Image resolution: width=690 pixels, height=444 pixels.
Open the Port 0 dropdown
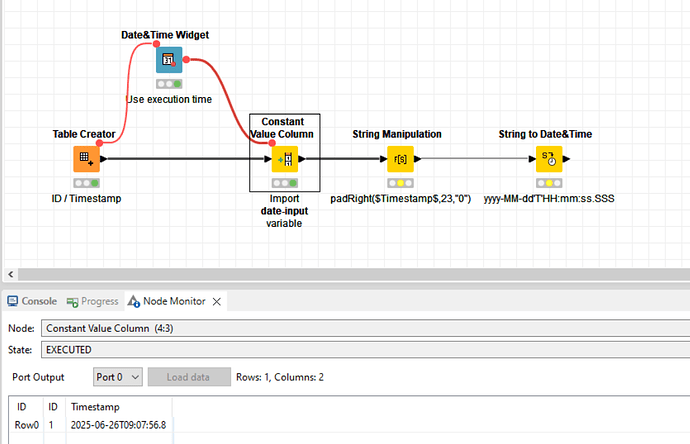117,377
